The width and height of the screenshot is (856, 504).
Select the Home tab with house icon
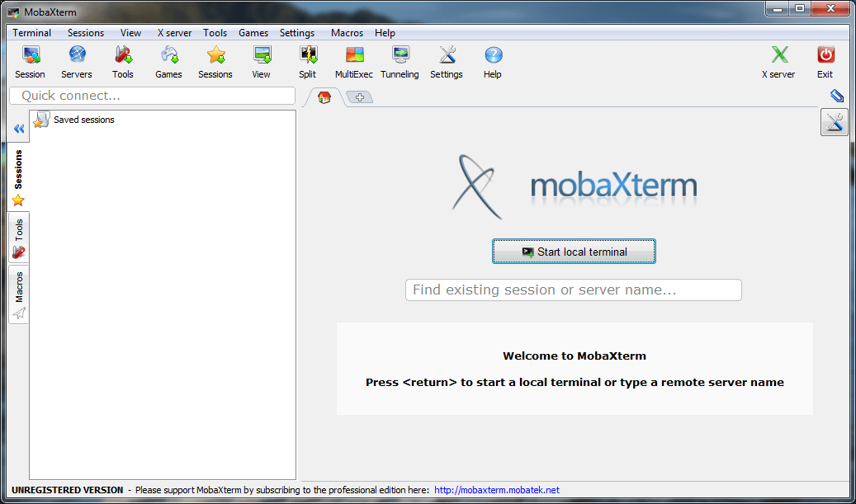[324, 97]
